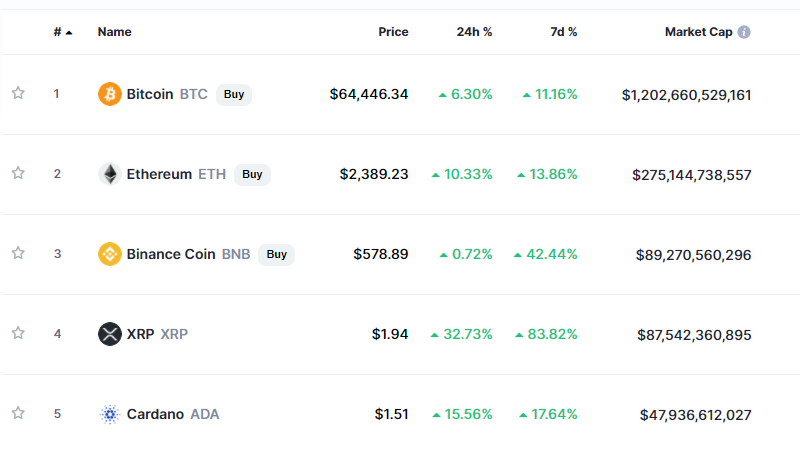
Task: Star Binance Coin in the watchlist column
Action: click(x=18, y=253)
